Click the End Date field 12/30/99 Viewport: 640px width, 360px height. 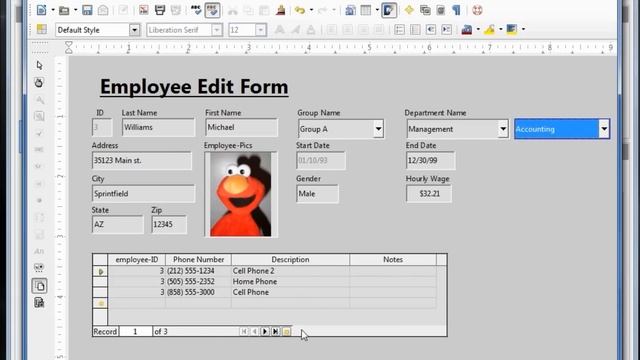[x=430, y=160]
